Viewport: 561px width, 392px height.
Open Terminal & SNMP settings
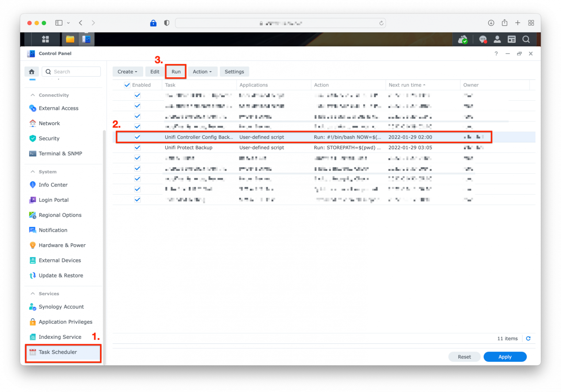[x=60, y=154]
